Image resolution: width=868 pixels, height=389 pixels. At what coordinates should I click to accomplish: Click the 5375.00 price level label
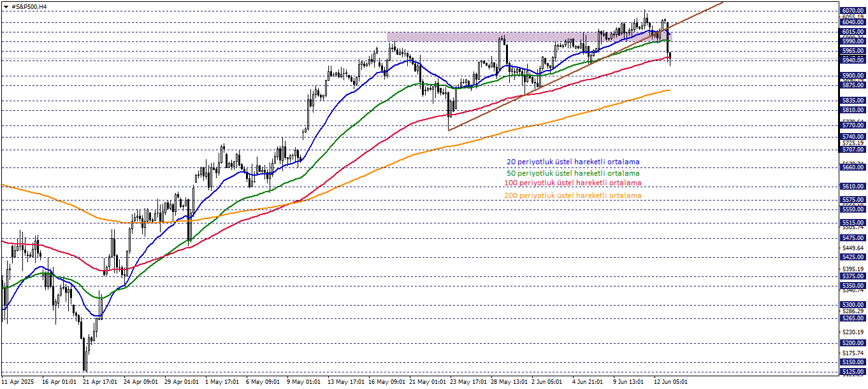pyautogui.click(x=853, y=276)
